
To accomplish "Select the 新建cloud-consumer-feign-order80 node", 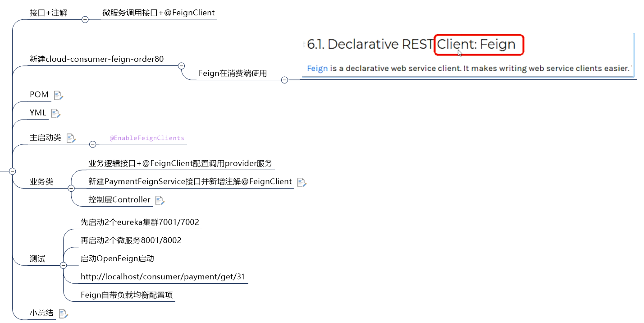I will (97, 59).
